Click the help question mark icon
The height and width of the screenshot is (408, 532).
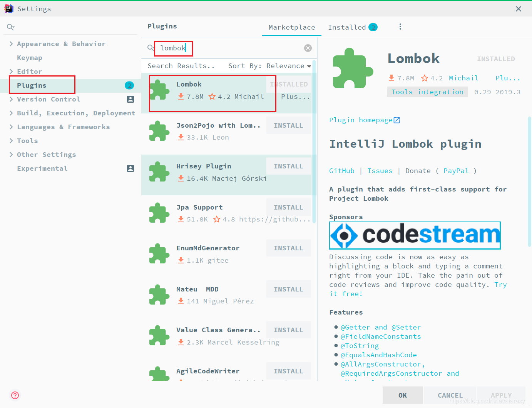15,395
